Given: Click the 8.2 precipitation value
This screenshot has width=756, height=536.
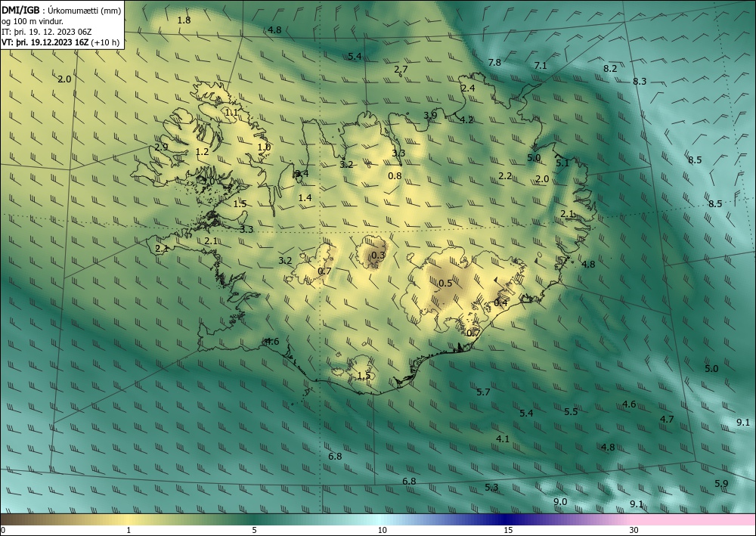Looking at the screenshot, I should click(x=610, y=69).
